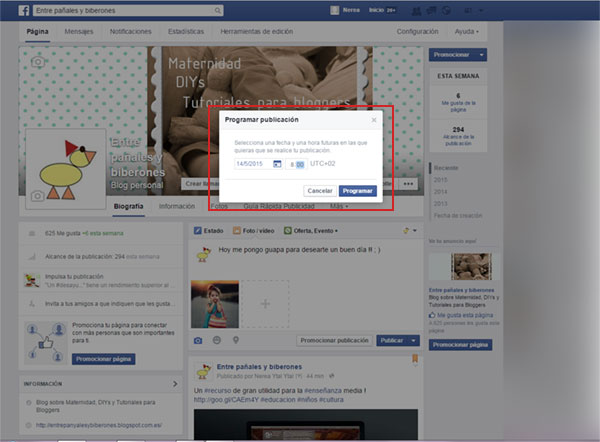Open the Notificaciones tab
The width and height of the screenshot is (600, 442).
coord(130,31)
